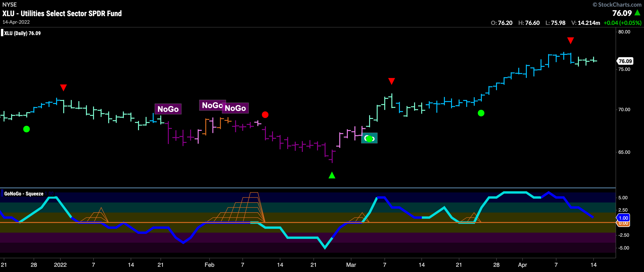644x272 pixels.
Task: Click the 65.00 price axis label
Action: (624, 152)
